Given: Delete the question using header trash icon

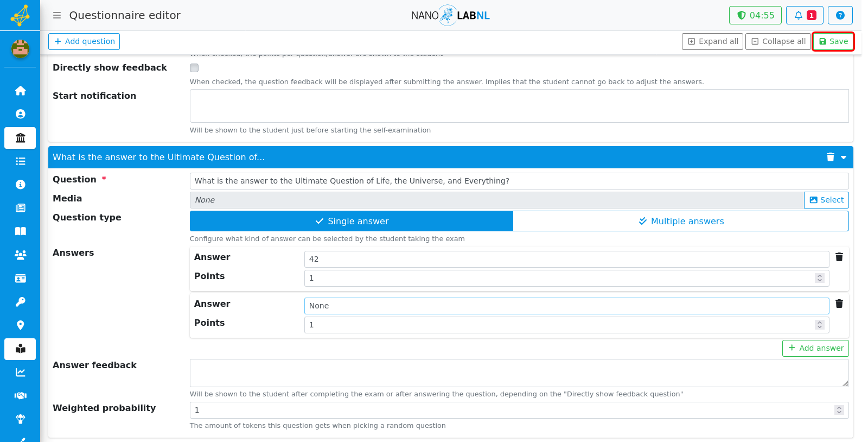Looking at the screenshot, I should 830,157.
